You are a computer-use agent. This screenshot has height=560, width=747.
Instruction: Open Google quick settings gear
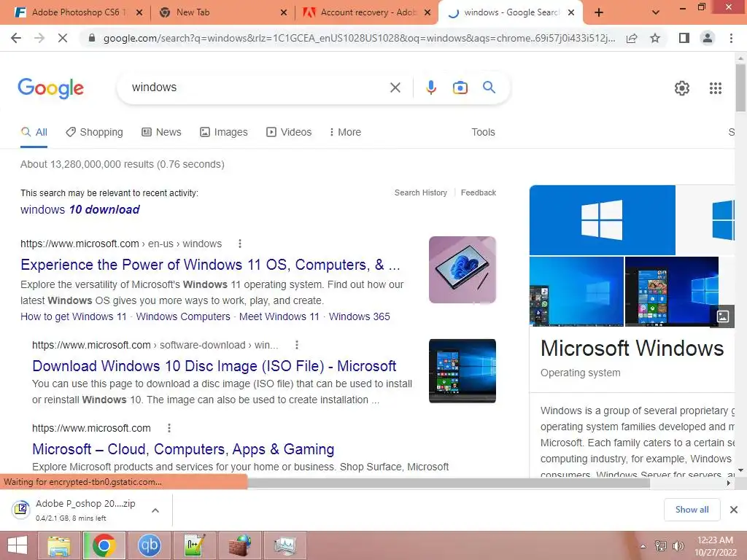(x=682, y=88)
